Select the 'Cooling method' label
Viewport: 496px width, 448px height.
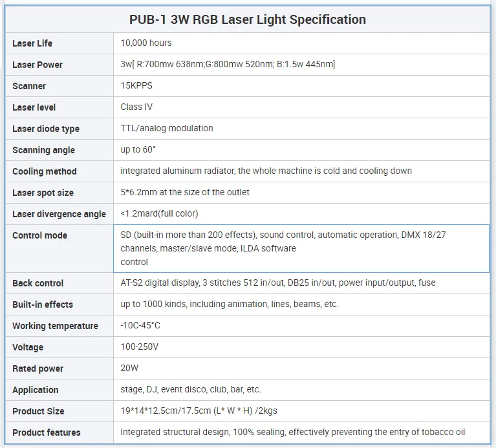point(45,171)
